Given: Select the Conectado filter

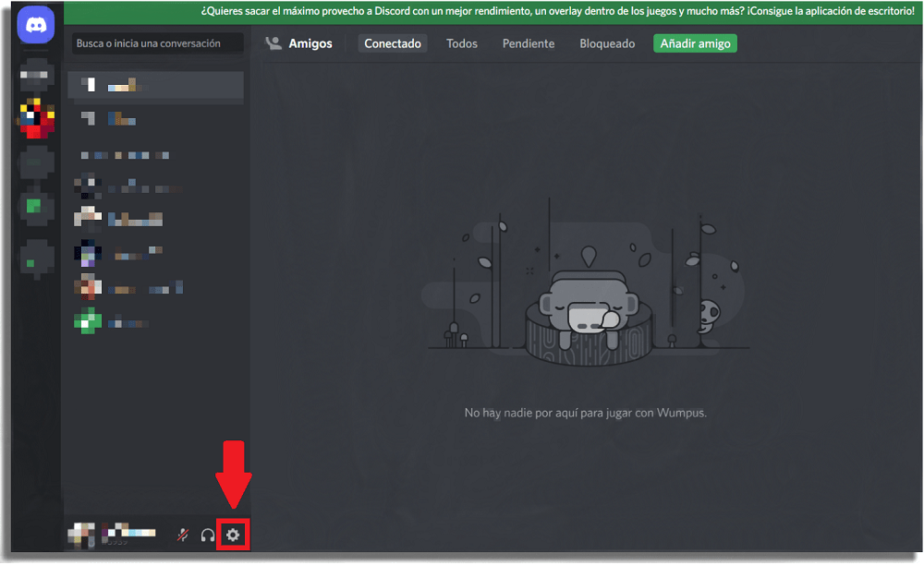Looking at the screenshot, I should coord(392,42).
